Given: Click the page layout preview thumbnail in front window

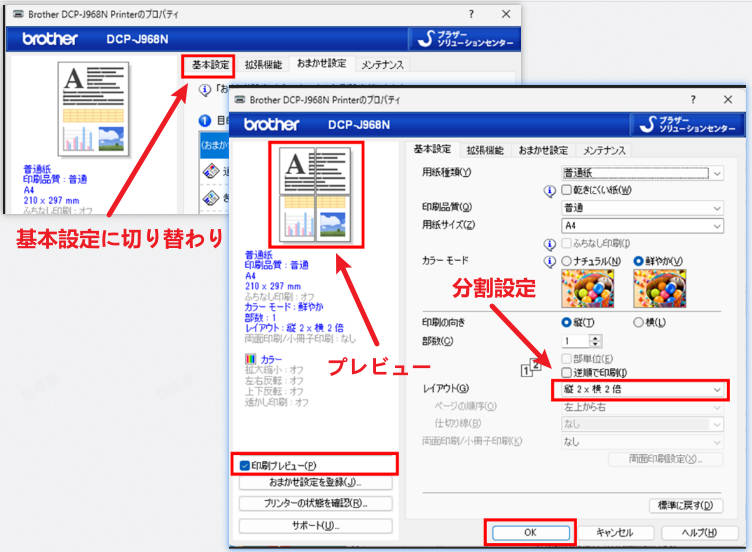Looking at the screenshot, I should click(315, 194).
